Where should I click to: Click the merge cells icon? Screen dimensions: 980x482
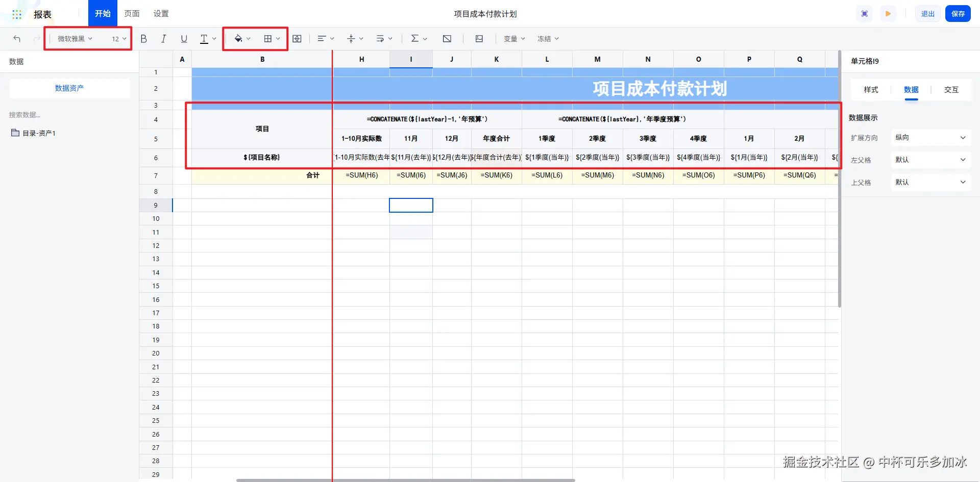[297, 39]
